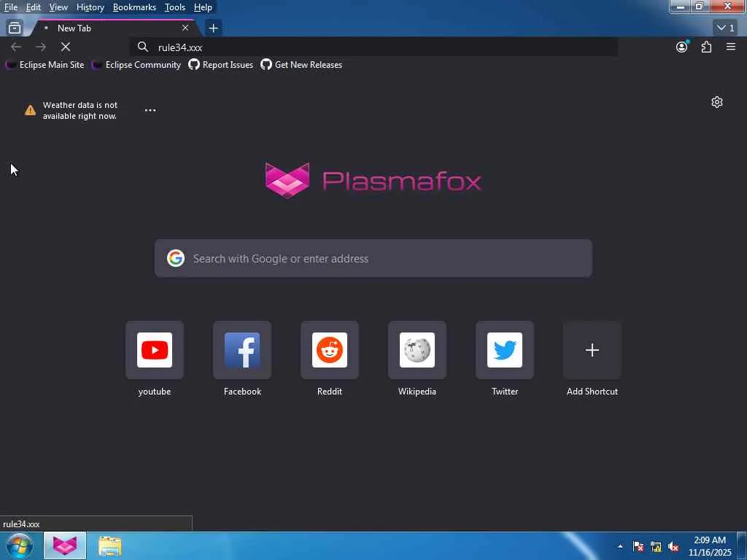This screenshot has width=747, height=560.
Task: Click the address bar search magnifier icon
Action: click(x=143, y=47)
